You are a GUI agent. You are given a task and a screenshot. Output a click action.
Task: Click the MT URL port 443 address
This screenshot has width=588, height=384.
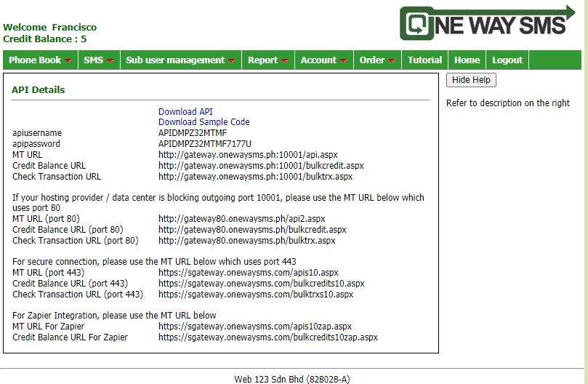pos(249,273)
